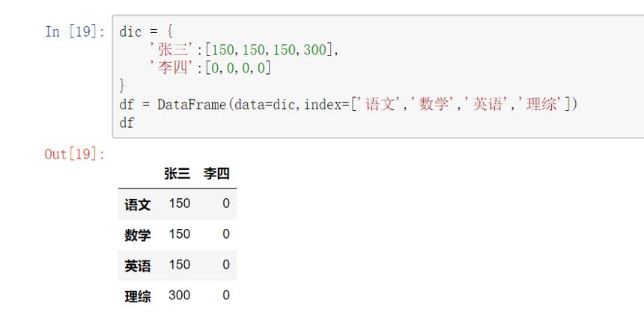Click the DataFrame constructor code line
Image resolution: width=644 pixels, height=312 pixels.
pos(348,105)
